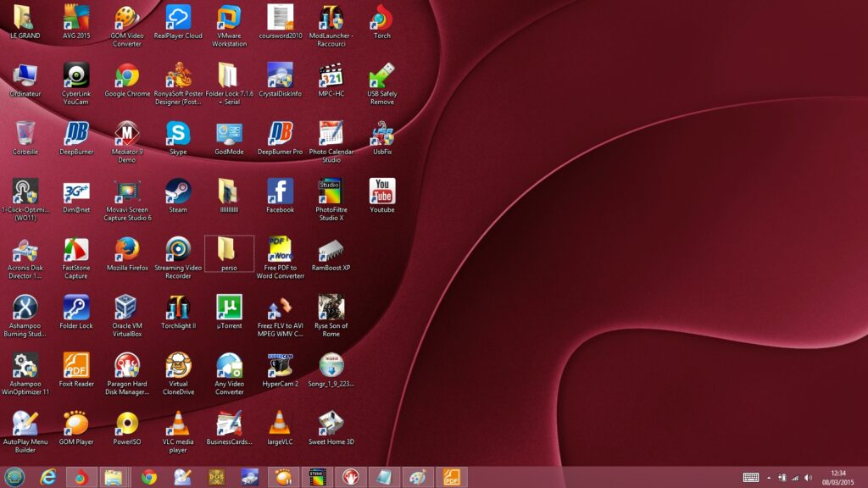Launch Sweet Home 3D shortcut

(x=331, y=423)
